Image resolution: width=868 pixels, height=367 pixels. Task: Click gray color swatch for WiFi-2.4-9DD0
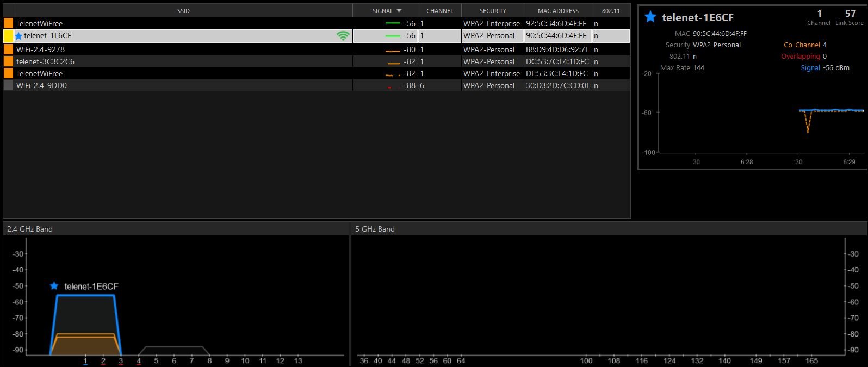pyautogui.click(x=8, y=85)
